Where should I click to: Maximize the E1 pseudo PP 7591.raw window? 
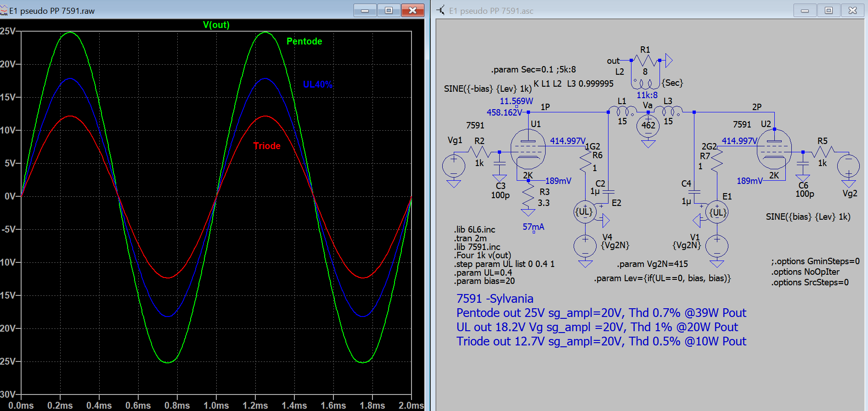[389, 10]
